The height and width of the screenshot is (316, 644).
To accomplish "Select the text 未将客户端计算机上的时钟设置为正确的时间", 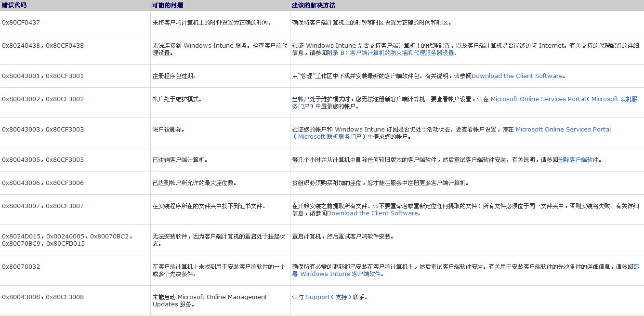I will point(212,23).
